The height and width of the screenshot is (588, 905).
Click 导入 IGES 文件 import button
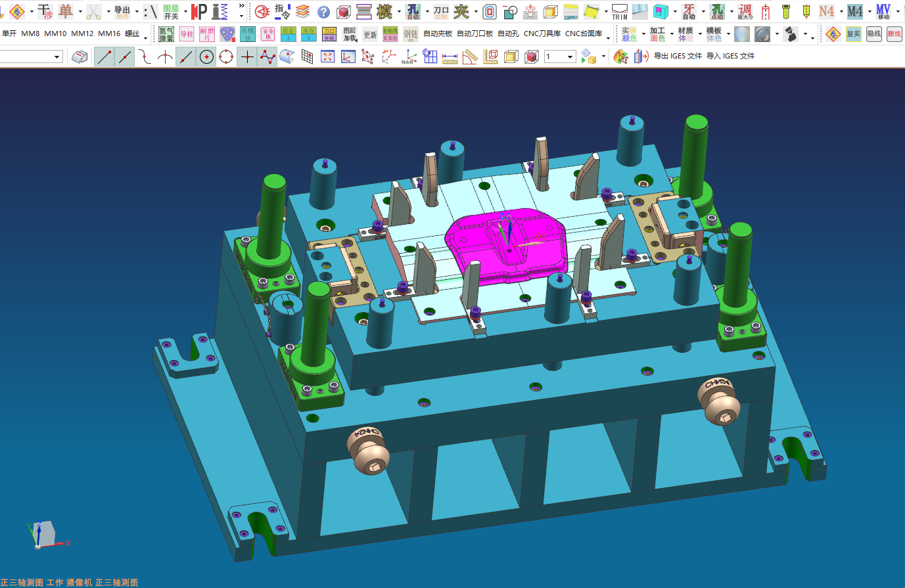tap(730, 57)
